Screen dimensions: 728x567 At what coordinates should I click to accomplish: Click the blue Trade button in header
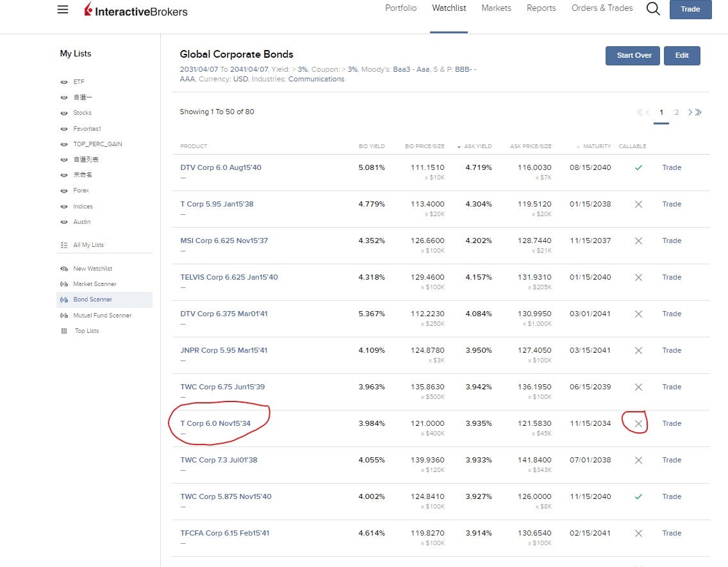click(x=690, y=9)
